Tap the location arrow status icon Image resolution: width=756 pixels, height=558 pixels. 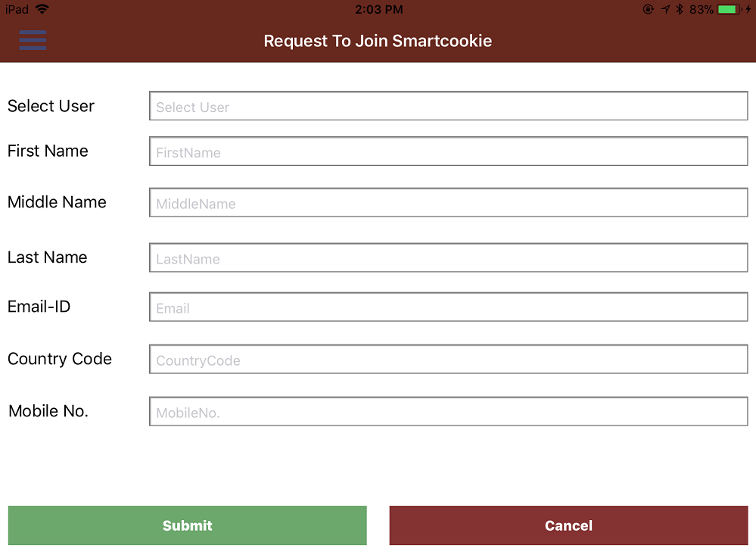pos(665,9)
